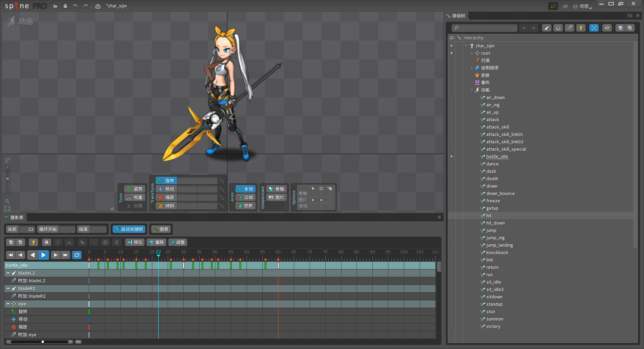Switch to the 层级树 tree tab
Image resolution: width=644 pixels, height=349 pixels.
pyautogui.click(x=456, y=16)
